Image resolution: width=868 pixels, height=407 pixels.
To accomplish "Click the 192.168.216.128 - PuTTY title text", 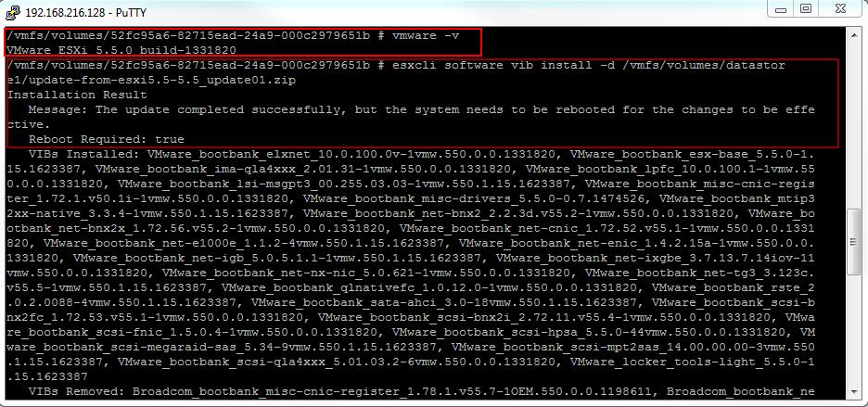I will pos(86,12).
